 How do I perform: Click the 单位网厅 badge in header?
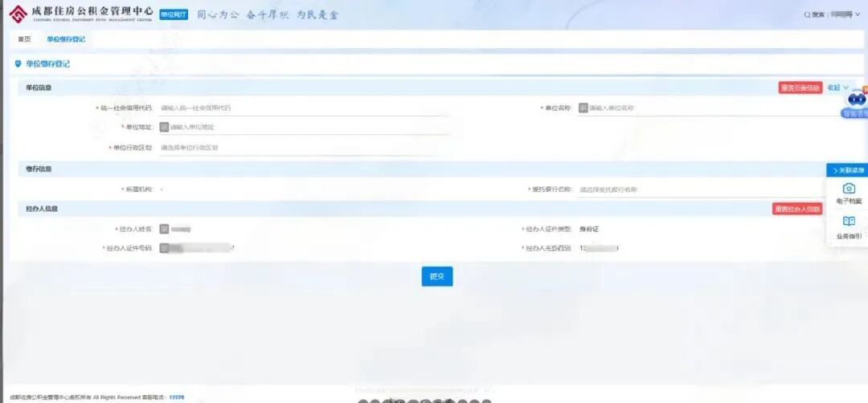click(x=174, y=15)
